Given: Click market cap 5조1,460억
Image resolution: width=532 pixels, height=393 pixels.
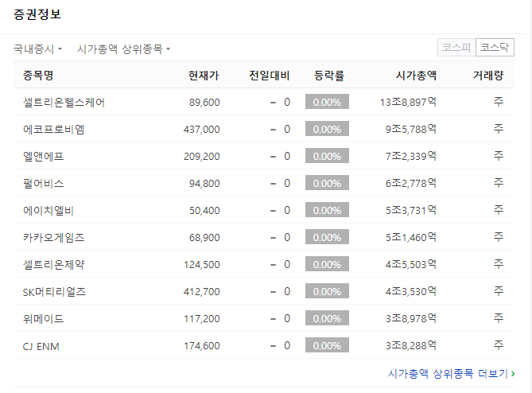Looking at the screenshot, I should click(x=411, y=238).
